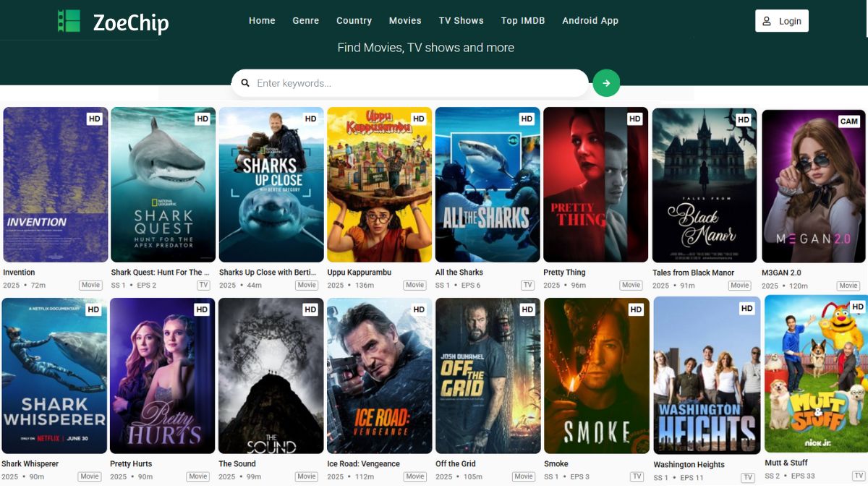Open the Country menu

click(354, 20)
